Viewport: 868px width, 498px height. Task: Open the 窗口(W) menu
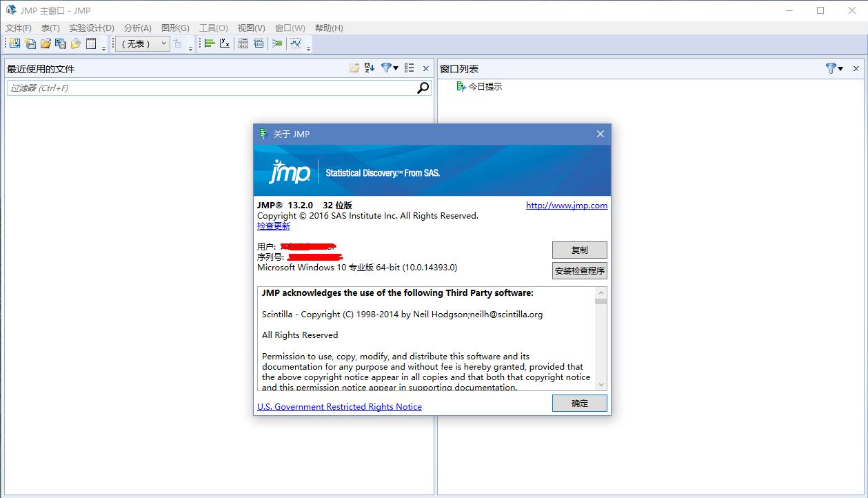click(x=290, y=28)
